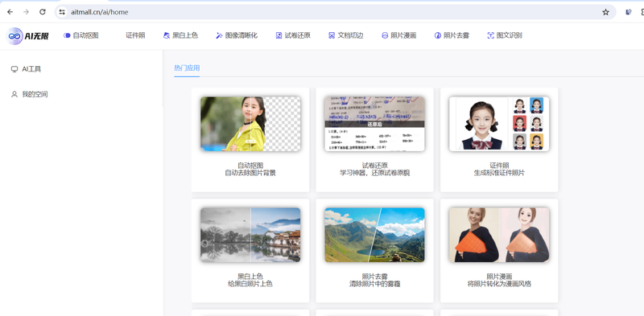Screen dimensions: 644x316
Task: Select AI工具 in the left sidebar
Action: click(31, 69)
